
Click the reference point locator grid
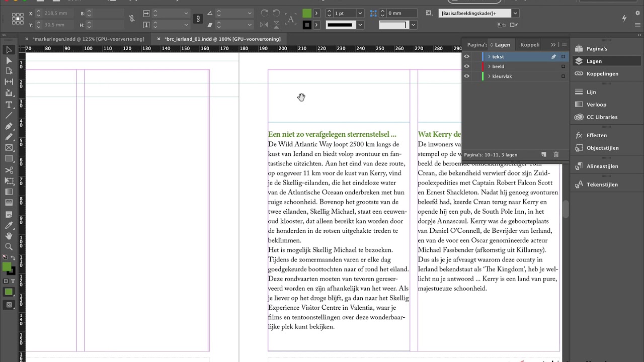(x=18, y=19)
